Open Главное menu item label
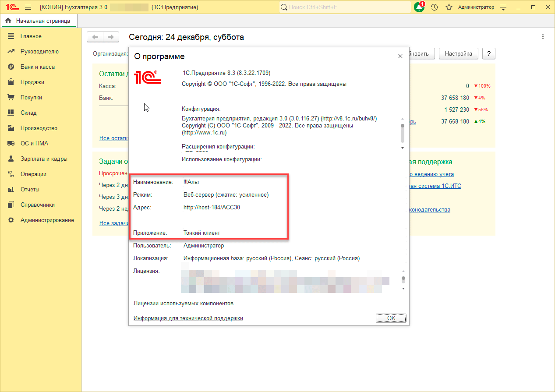This screenshot has height=392, width=555. [x=31, y=36]
